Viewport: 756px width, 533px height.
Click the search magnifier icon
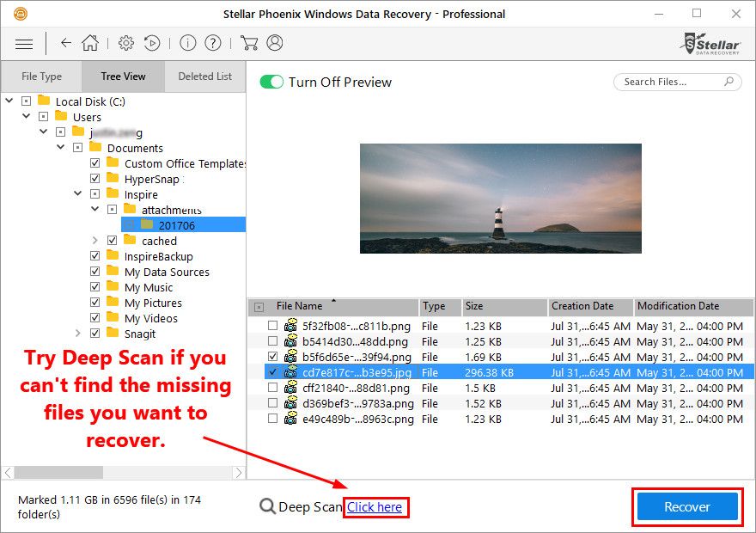729,82
